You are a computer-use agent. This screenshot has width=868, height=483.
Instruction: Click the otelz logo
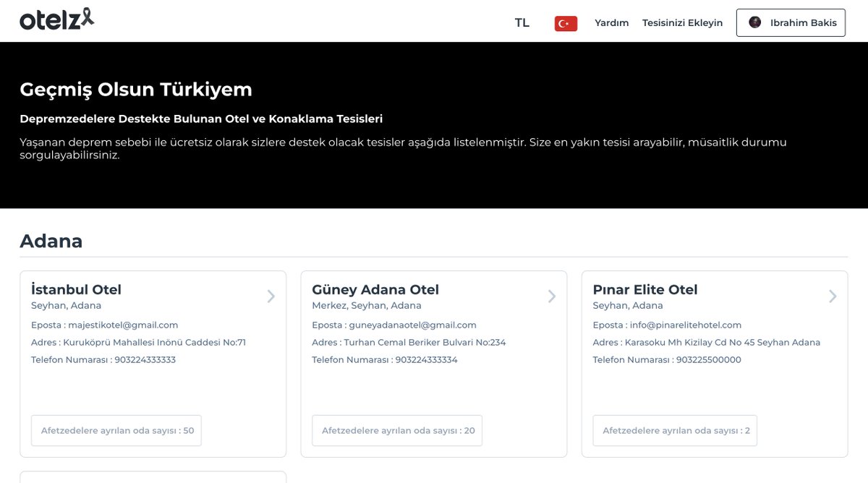click(x=56, y=20)
